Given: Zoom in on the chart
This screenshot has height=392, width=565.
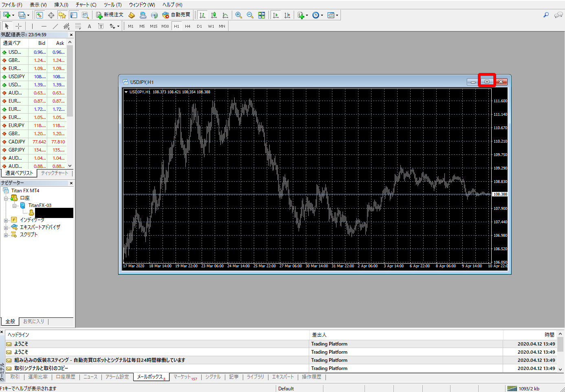Looking at the screenshot, I should 239,15.
